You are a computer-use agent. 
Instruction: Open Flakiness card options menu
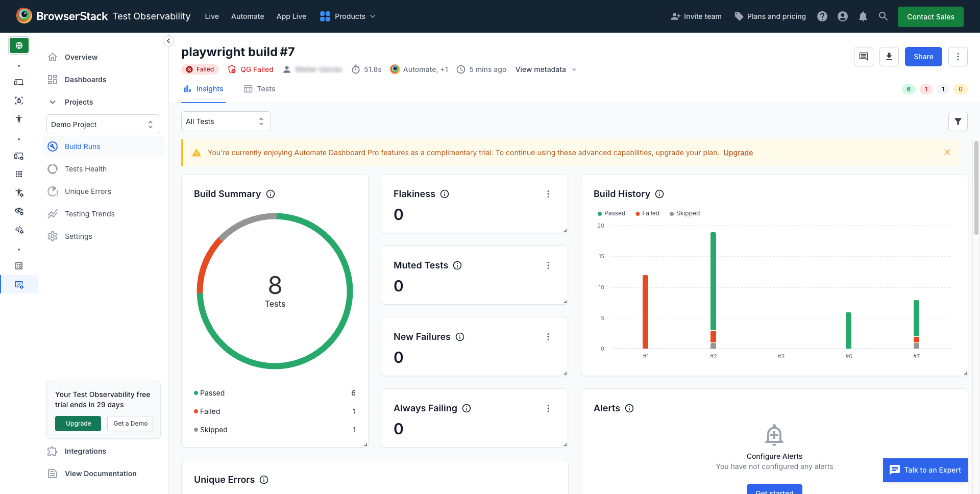pos(548,194)
